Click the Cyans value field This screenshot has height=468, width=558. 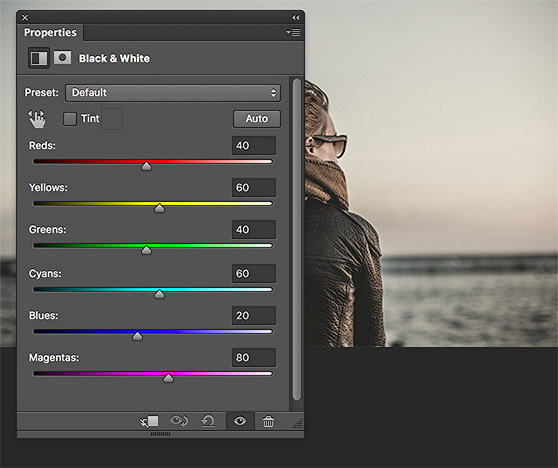click(x=254, y=274)
